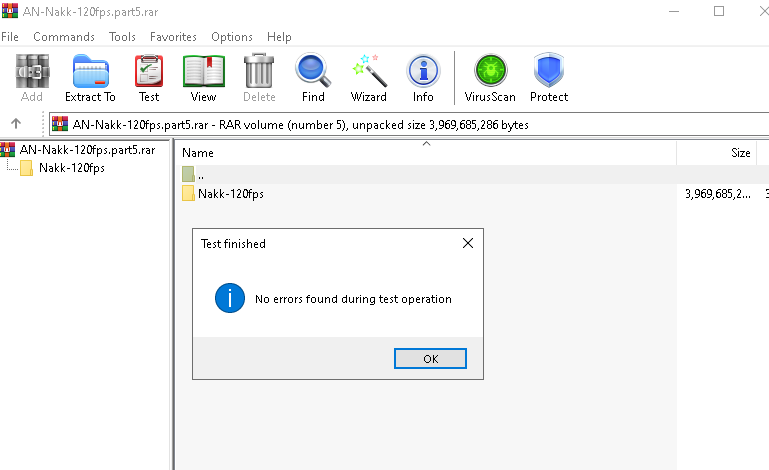Open the Commands menu
The height and width of the screenshot is (470, 769).
click(64, 37)
